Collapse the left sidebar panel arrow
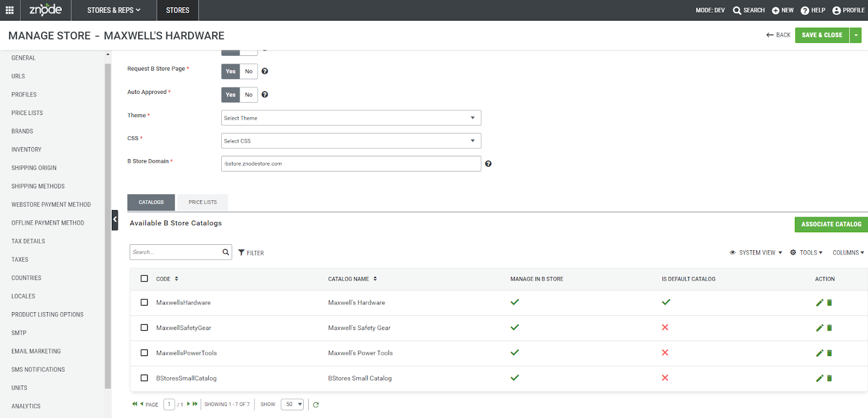This screenshot has width=868, height=418. click(115, 220)
